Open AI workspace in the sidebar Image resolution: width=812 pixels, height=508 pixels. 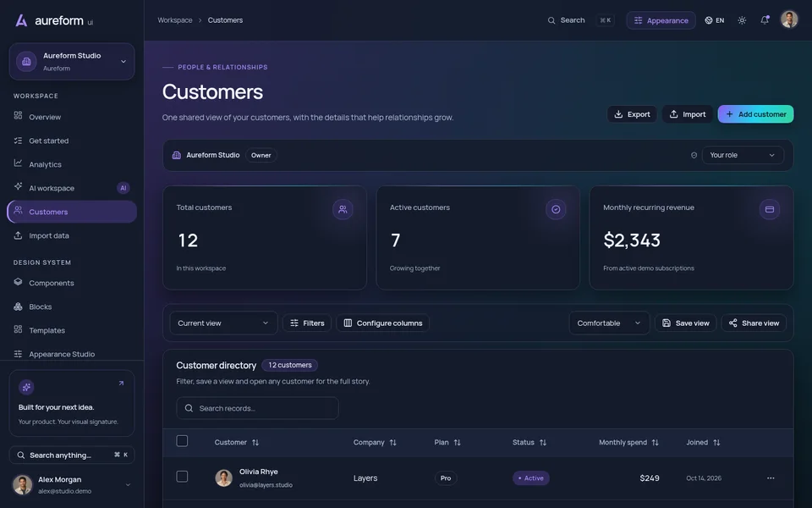[x=72, y=188]
